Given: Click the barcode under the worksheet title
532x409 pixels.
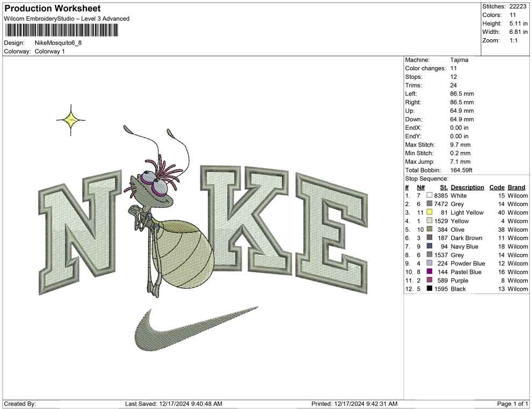Looking at the screenshot, I should (x=61, y=31).
